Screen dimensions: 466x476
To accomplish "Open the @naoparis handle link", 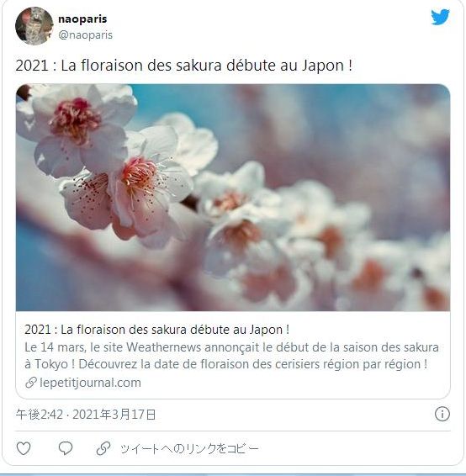I will pyautogui.click(x=85, y=35).
